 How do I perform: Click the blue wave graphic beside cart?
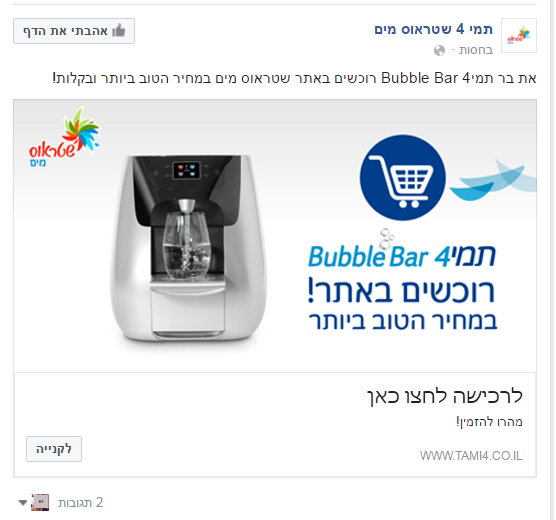pos(493,180)
